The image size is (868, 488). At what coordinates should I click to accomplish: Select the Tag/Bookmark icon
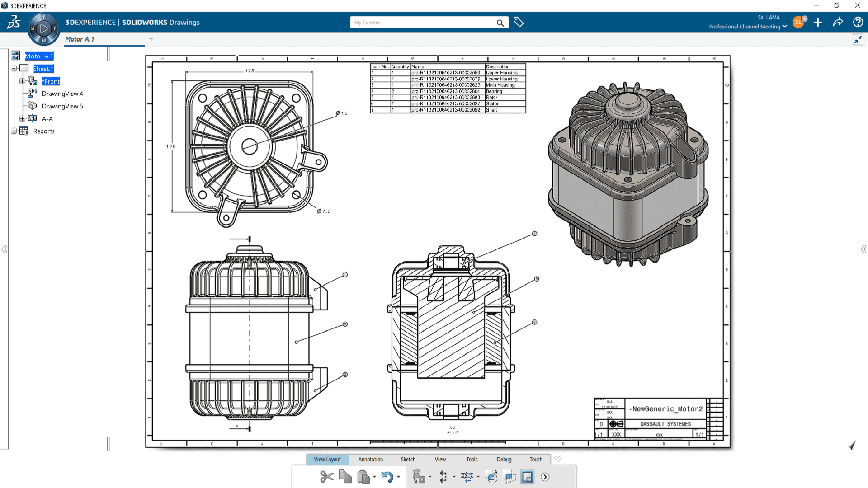pyautogui.click(x=518, y=22)
